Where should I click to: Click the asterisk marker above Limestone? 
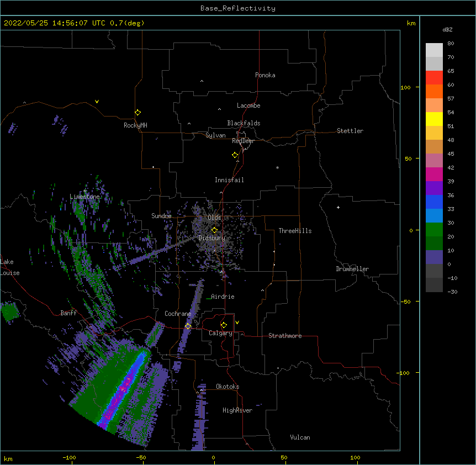point(85,191)
